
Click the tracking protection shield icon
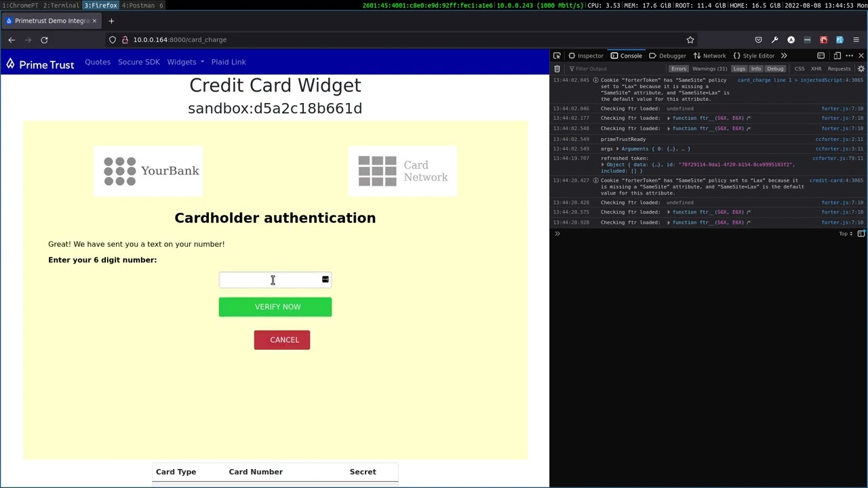113,40
